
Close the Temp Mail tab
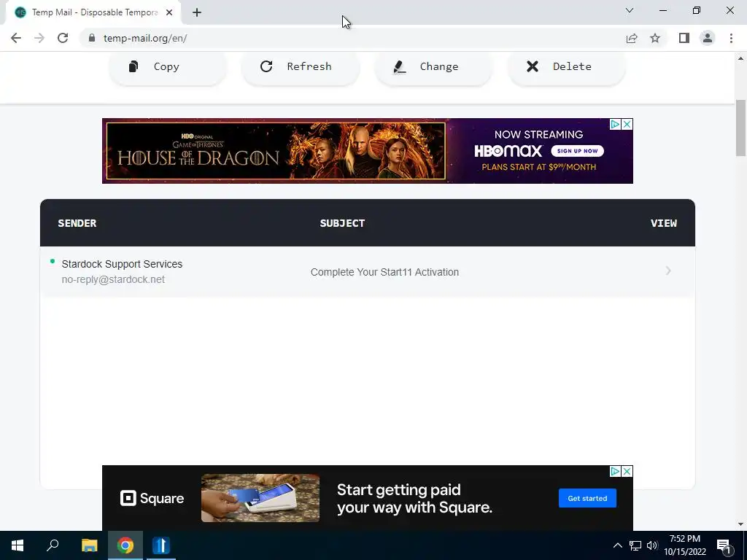tap(169, 12)
